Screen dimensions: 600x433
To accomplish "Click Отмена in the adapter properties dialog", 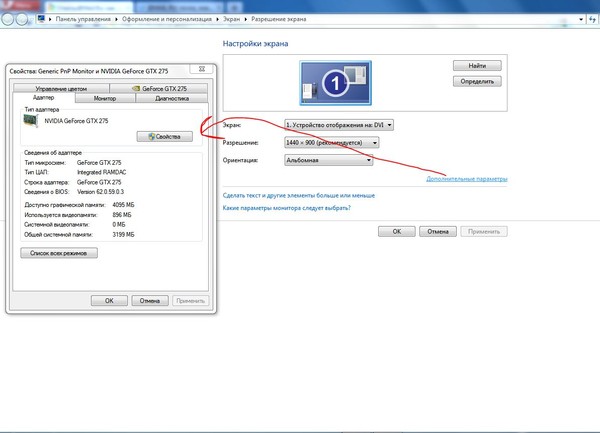I will (x=150, y=301).
